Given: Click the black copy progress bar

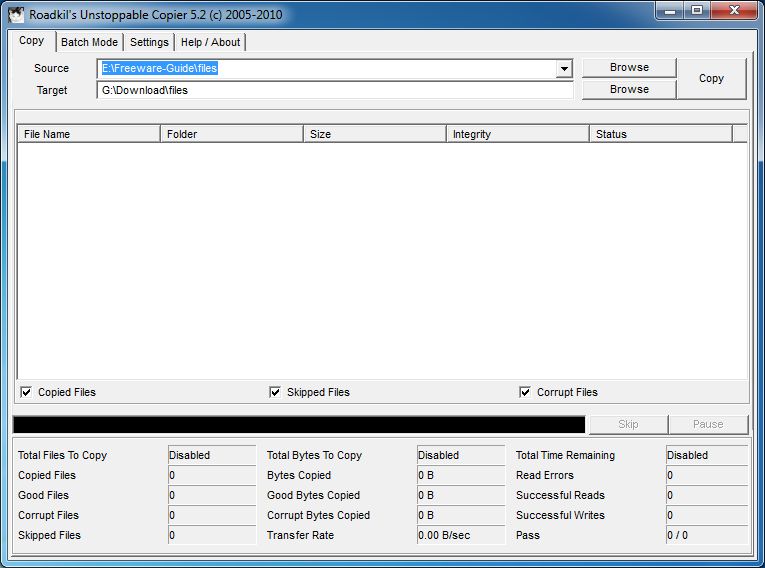Looking at the screenshot, I should 299,424.
